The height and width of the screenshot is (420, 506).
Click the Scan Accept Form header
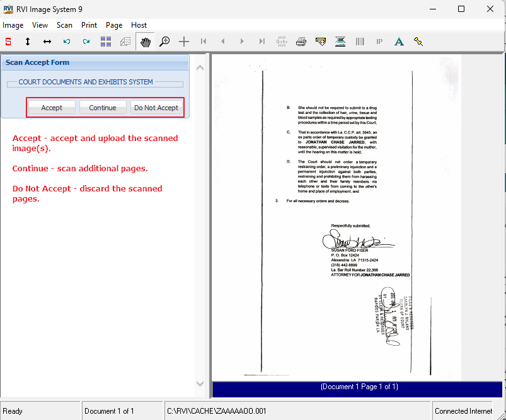(95, 62)
